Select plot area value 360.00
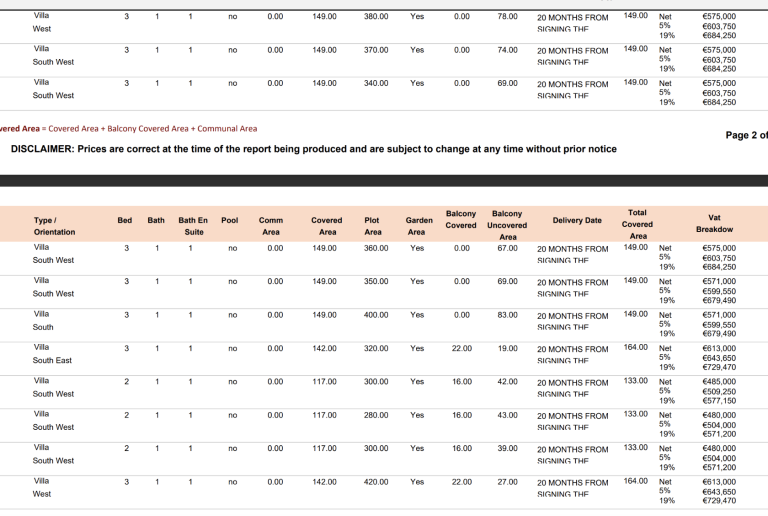Screen dimensions: 768x516 (376, 248)
